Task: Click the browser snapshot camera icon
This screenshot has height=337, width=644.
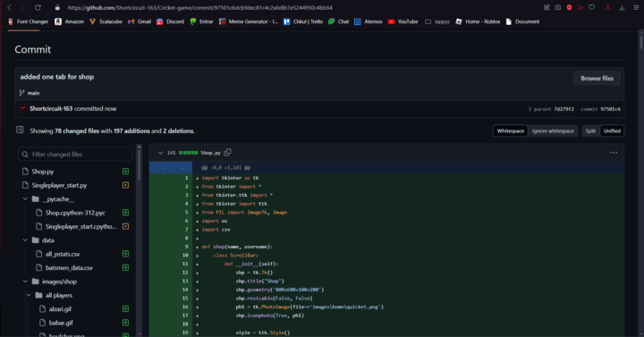Action: tap(558, 7)
